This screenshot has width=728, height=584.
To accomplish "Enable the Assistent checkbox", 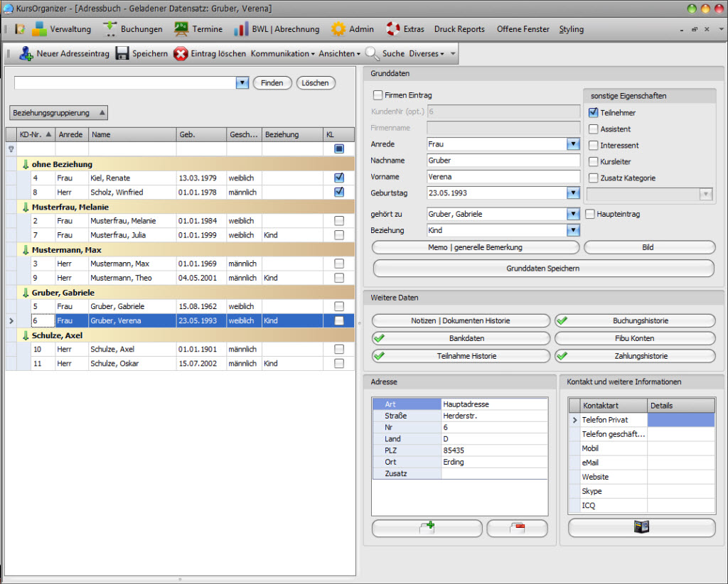I will pos(594,129).
